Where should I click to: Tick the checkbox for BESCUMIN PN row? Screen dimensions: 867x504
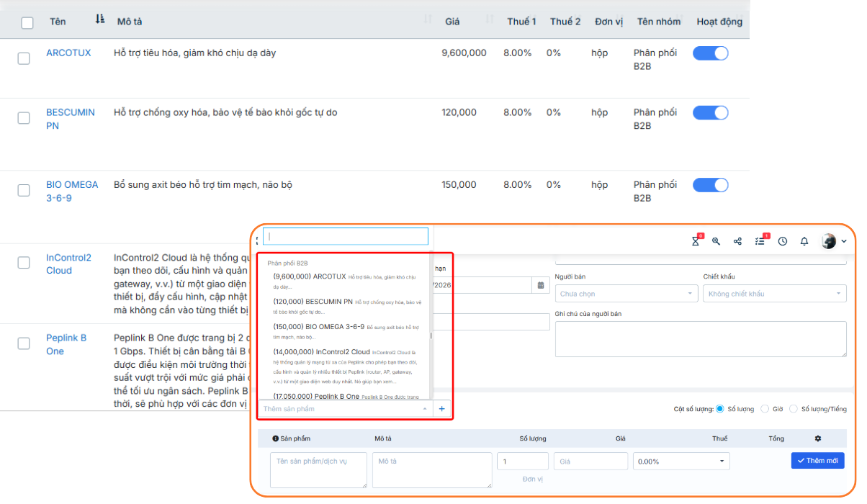24,118
